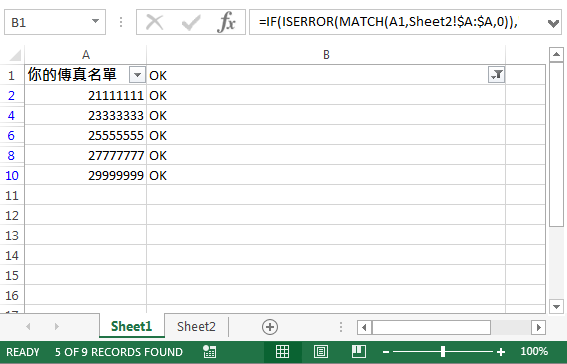Open zoom dialog via 100% label

point(534,351)
